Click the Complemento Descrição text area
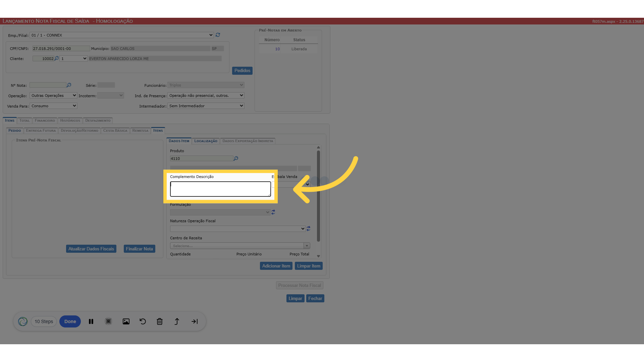This screenshot has width=644, height=362. click(x=220, y=189)
